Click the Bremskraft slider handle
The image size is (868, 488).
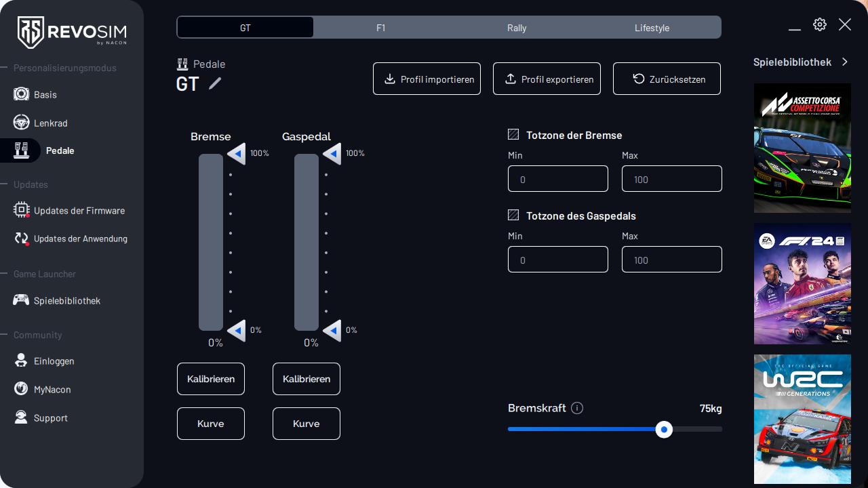click(x=664, y=429)
